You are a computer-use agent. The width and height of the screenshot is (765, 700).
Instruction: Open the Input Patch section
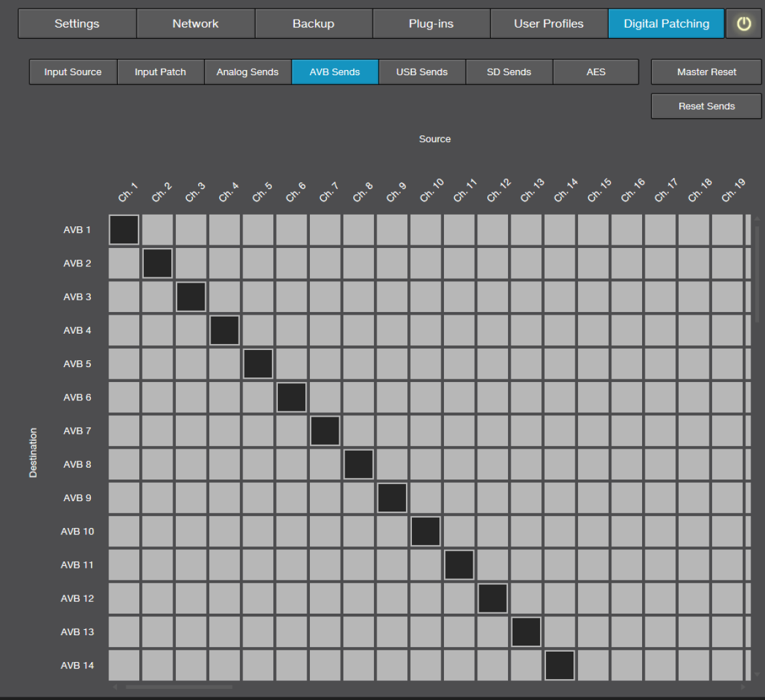160,72
